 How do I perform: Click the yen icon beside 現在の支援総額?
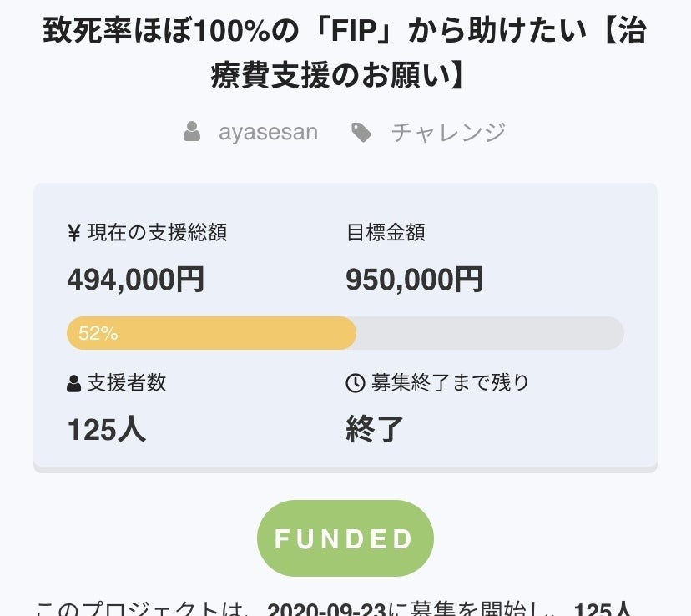[x=73, y=233]
